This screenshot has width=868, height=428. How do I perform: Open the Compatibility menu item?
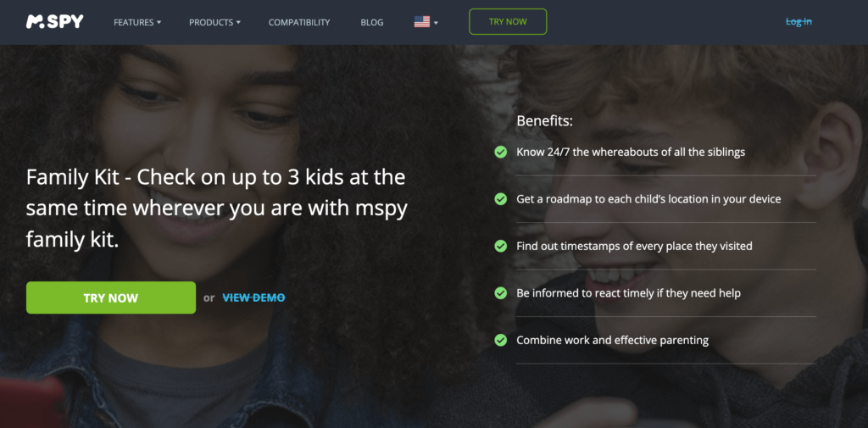299,23
